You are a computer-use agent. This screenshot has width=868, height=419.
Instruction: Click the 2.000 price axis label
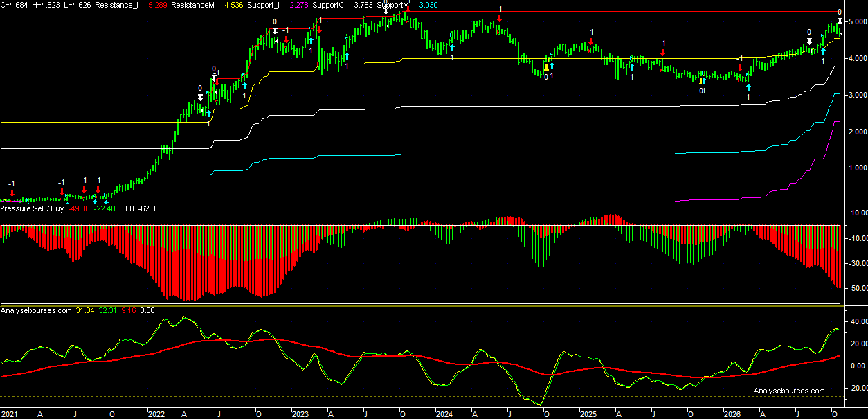pyautogui.click(x=858, y=132)
